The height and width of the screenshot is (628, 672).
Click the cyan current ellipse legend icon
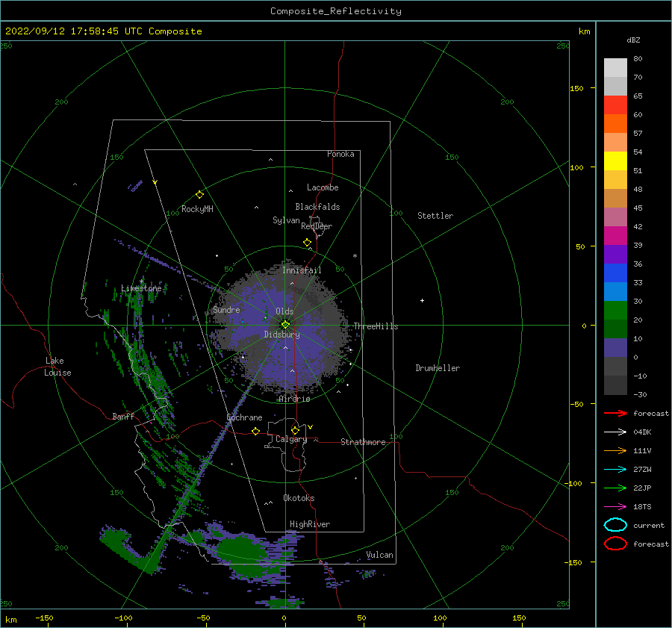click(x=615, y=525)
